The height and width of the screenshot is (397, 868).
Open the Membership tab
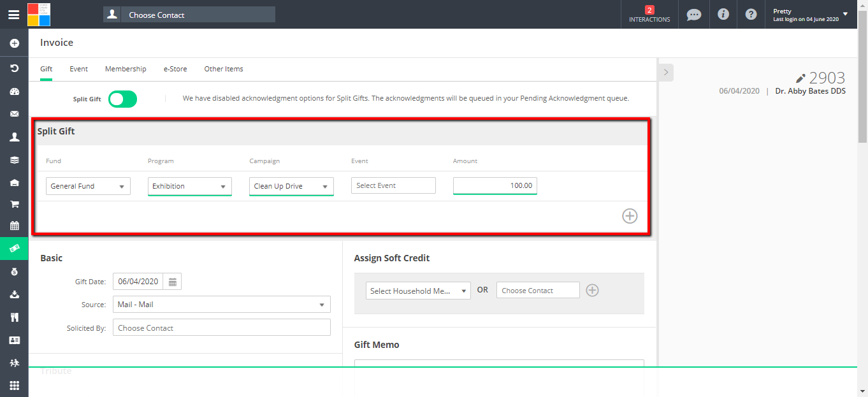[x=126, y=69]
